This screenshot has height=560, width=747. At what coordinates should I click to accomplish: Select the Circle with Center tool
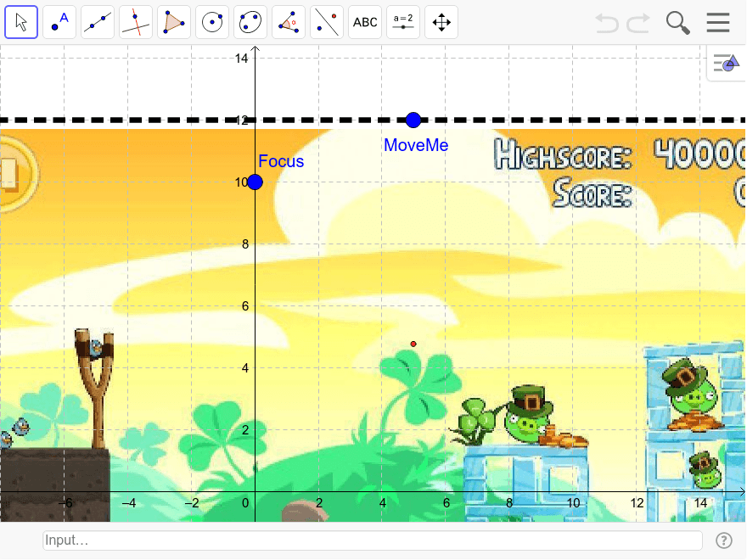212,22
